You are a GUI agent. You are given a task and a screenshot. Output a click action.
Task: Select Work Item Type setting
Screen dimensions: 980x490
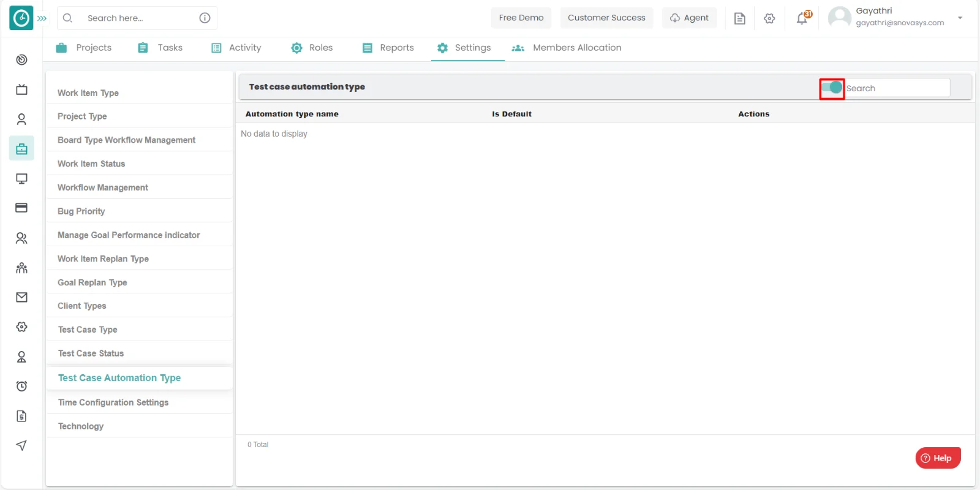click(139, 93)
